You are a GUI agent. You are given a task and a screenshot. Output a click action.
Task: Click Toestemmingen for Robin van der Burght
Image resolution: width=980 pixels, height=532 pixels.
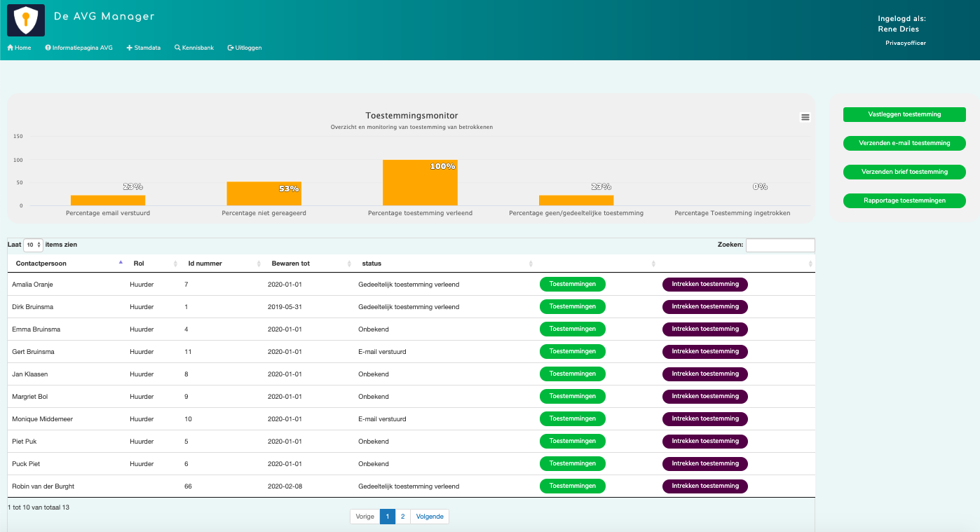click(573, 486)
